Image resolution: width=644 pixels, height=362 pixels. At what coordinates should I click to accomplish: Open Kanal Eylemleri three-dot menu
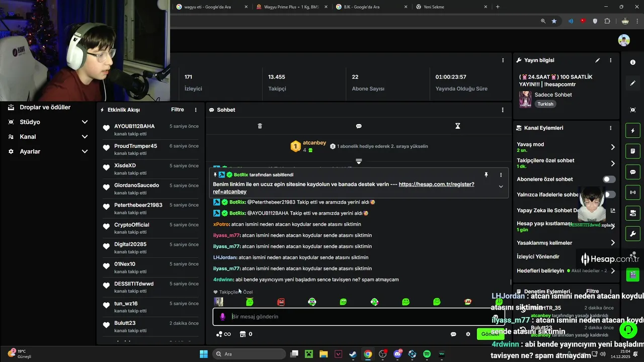(611, 128)
